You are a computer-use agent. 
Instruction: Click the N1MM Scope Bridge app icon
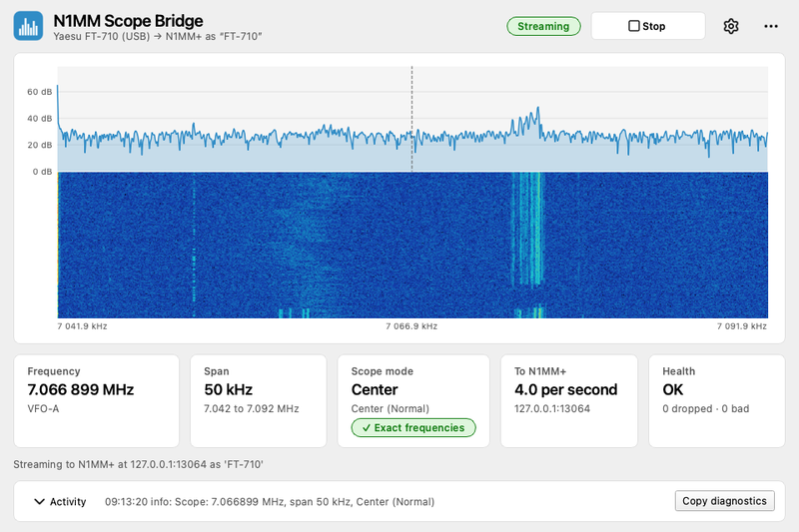click(x=28, y=26)
